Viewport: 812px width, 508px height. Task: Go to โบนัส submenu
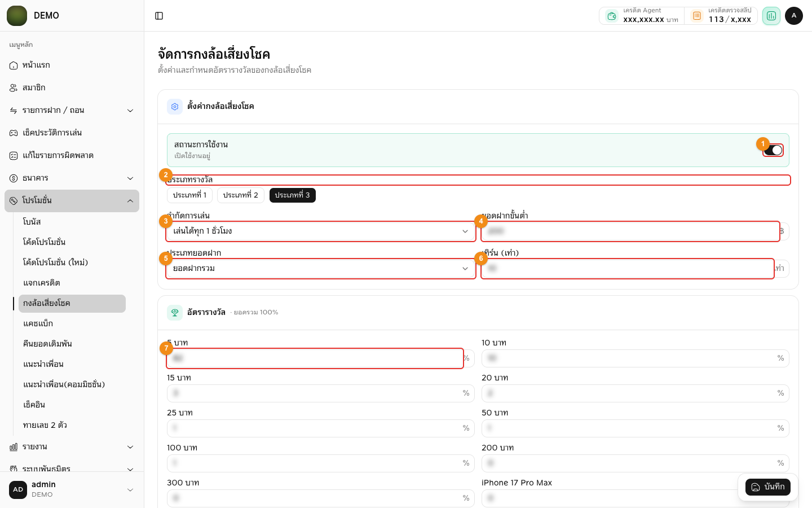[72, 222]
